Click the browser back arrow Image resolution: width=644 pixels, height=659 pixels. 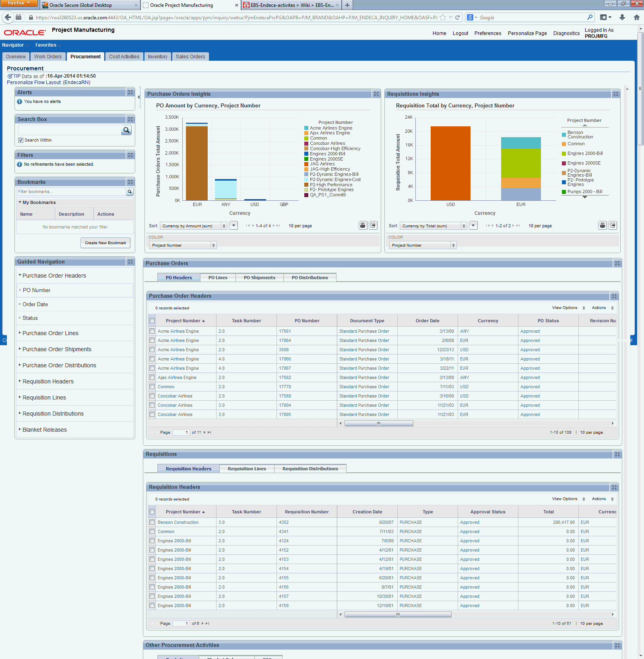pos(8,17)
